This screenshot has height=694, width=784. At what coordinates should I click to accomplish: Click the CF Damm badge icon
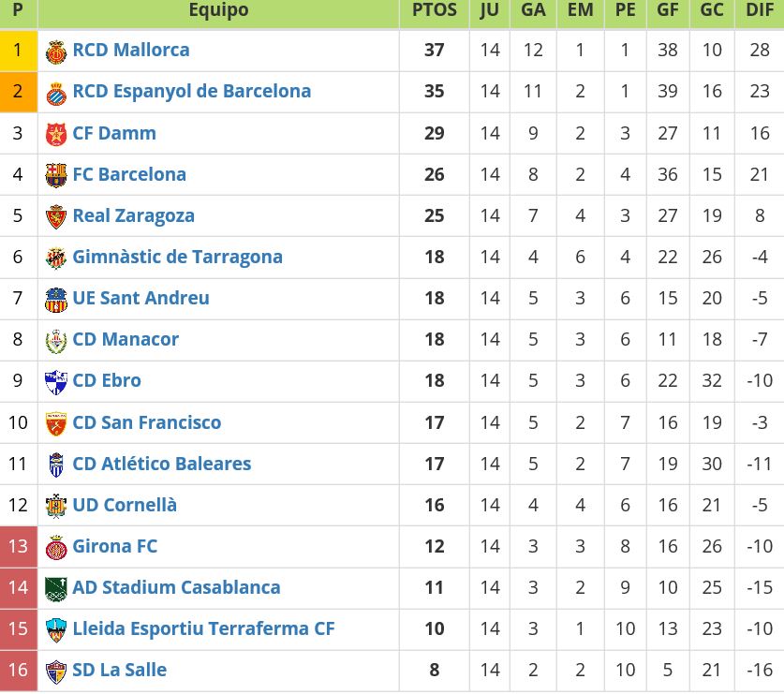pos(56,134)
